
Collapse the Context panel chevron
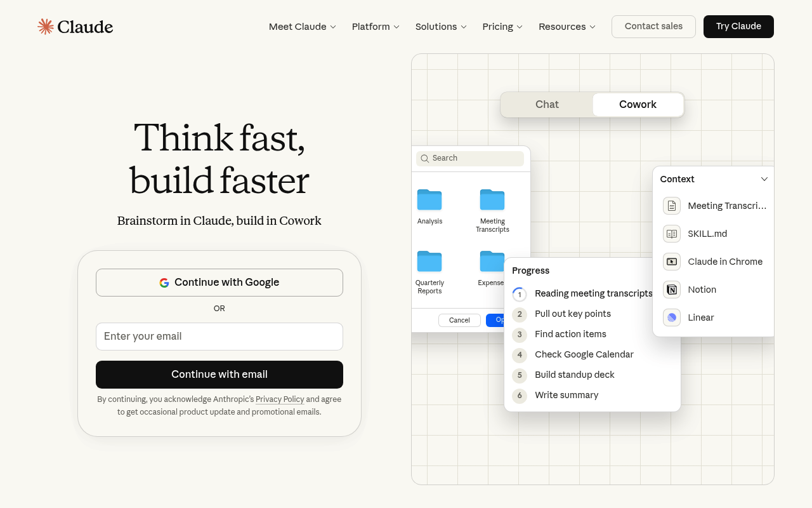[x=764, y=179]
